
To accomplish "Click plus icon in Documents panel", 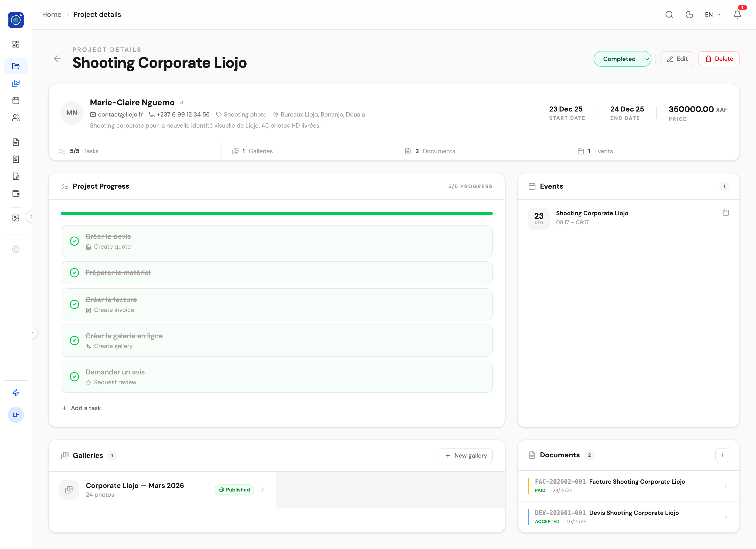I will (x=722, y=455).
